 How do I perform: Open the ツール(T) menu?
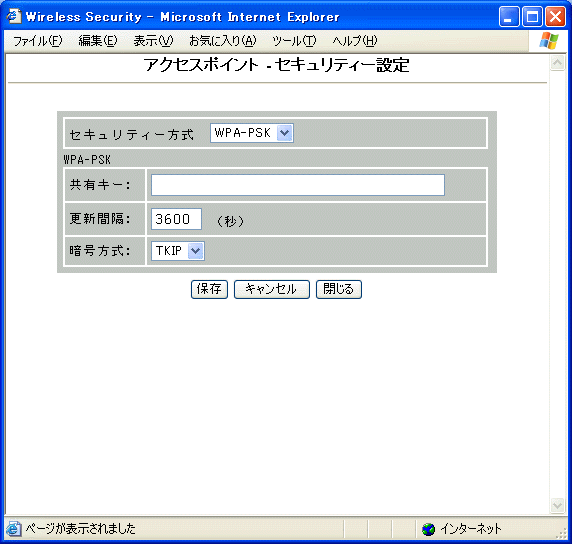click(x=294, y=41)
